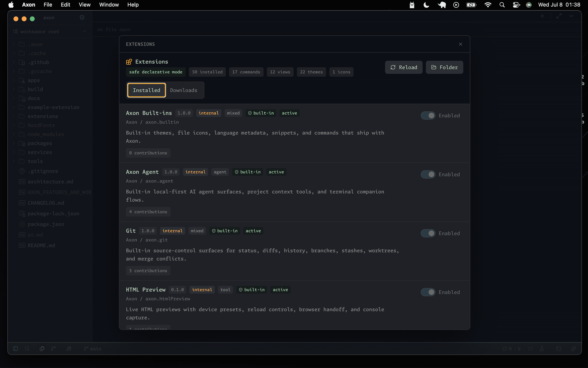Open macOS Spotlight search icon
The width and height of the screenshot is (588, 368).
tap(502, 5)
